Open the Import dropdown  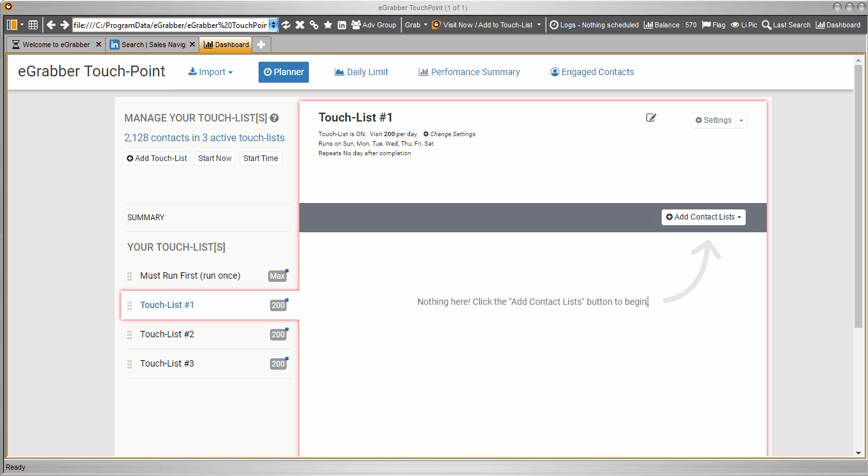coord(211,72)
